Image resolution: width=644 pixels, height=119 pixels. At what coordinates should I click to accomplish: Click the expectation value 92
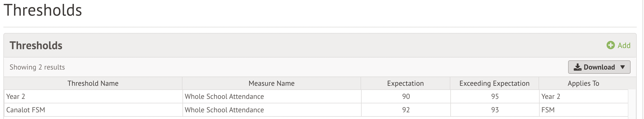pyautogui.click(x=406, y=110)
